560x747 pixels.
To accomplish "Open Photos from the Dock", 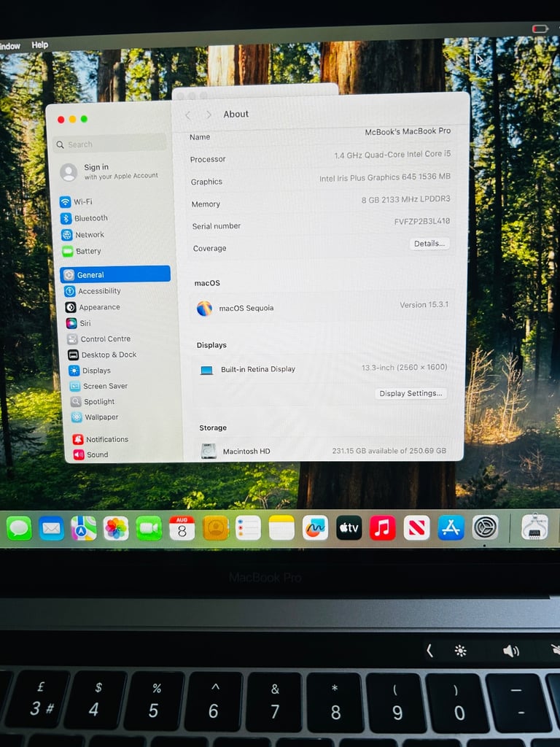I will (116, 528).
